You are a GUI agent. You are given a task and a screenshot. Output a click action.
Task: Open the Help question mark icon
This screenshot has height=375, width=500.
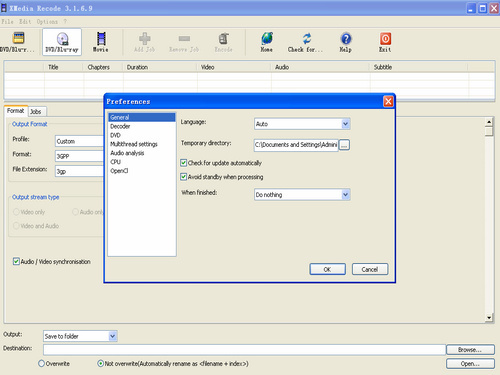click(x=346, y=39)
